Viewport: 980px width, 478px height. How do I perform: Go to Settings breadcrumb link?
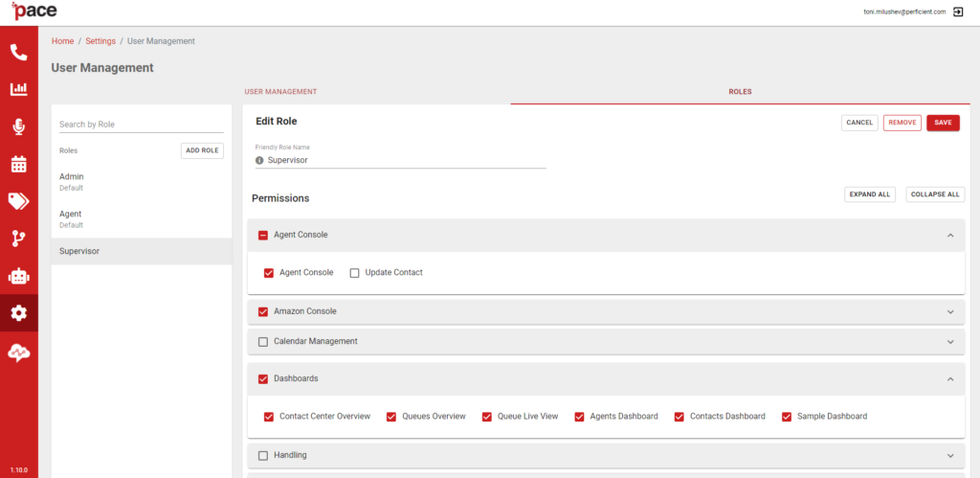pos(100,41)
